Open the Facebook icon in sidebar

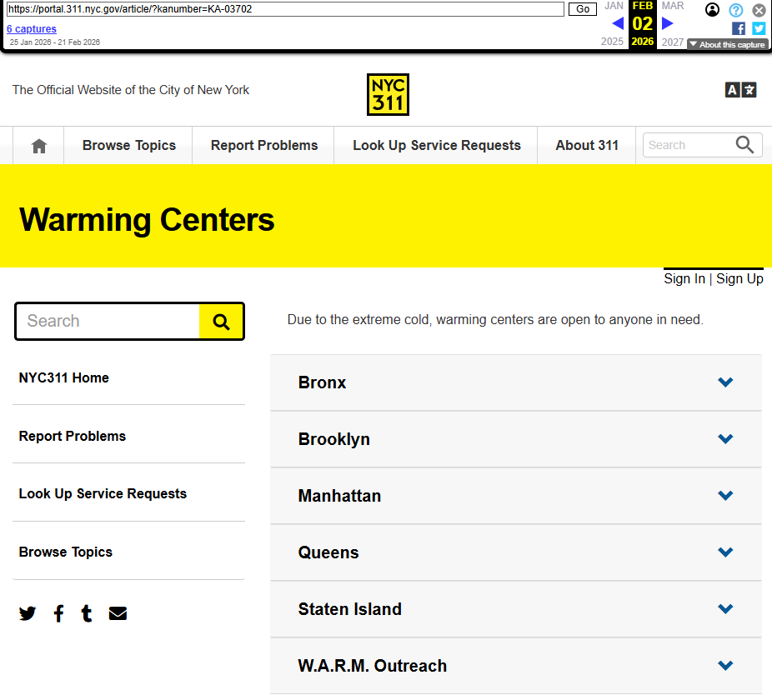point(58,614)
